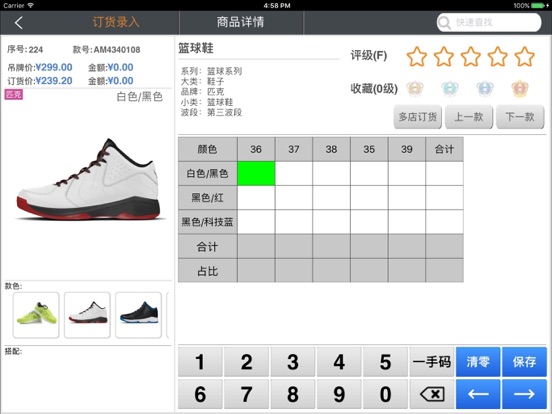Select 白色/黑色 size 38 cell

point(332,174)
